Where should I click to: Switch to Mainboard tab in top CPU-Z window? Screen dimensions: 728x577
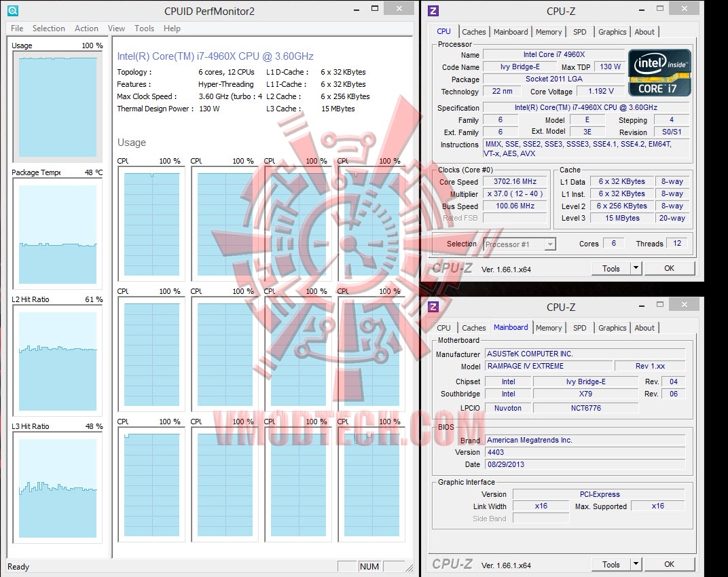point(511,32)
